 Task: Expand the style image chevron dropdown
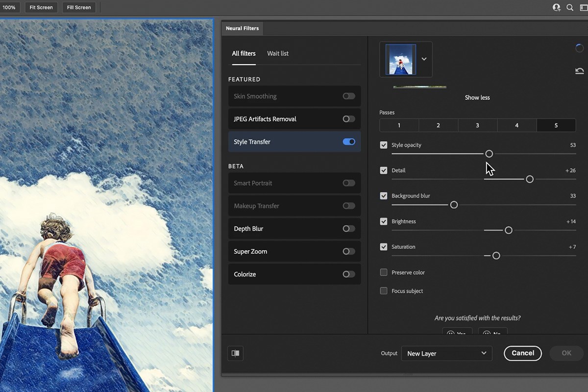point(424,59)
